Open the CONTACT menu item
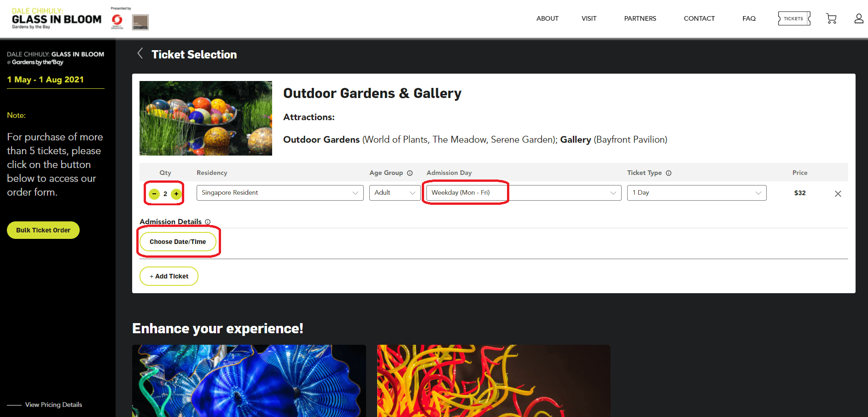This screenshot has height=417, width=868. pos(699,18)
